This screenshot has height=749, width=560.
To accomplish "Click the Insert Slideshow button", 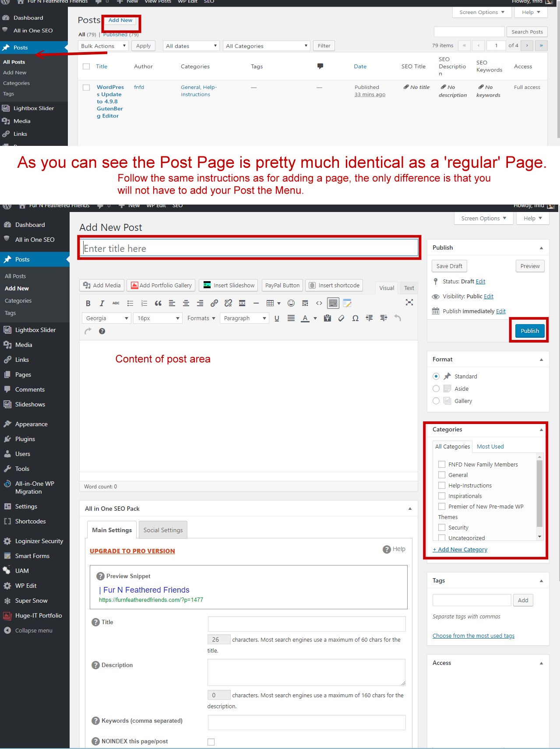I will click(229, 285).
